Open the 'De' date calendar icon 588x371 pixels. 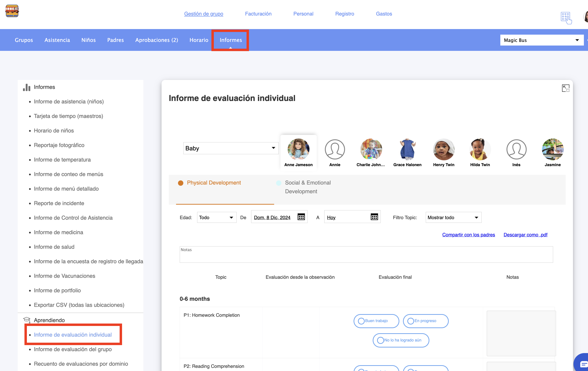[x=301, y=217]
